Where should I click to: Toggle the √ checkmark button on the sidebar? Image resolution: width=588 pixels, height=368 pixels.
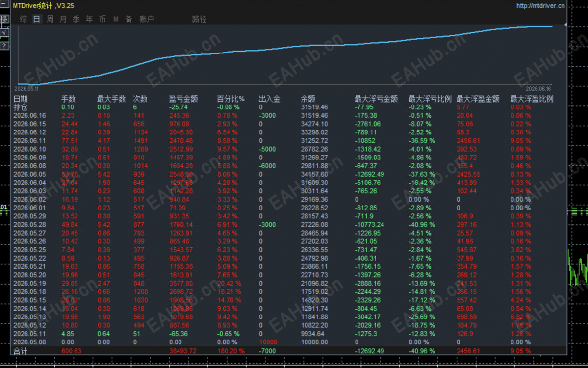point(4,33)
